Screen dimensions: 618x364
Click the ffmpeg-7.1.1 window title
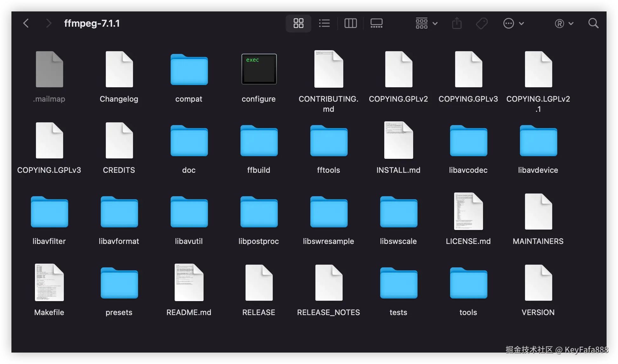point(92,23)
